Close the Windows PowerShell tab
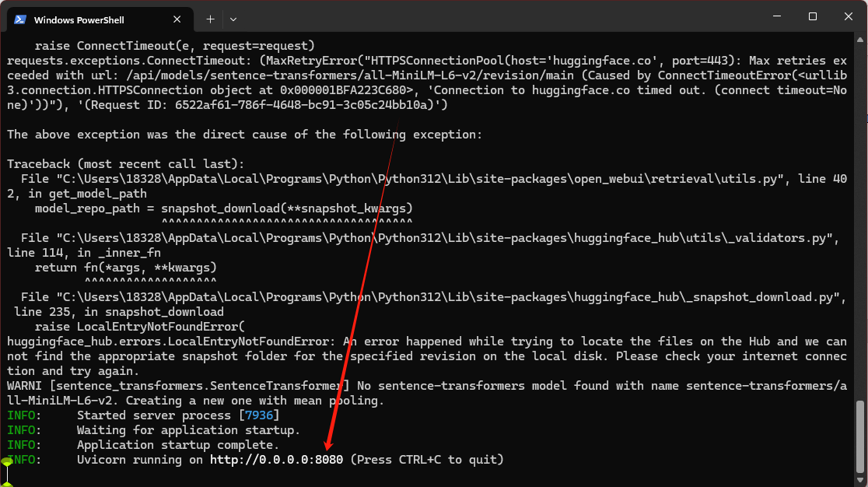Screen dimensions: 868x487 [x=180, y=19]
